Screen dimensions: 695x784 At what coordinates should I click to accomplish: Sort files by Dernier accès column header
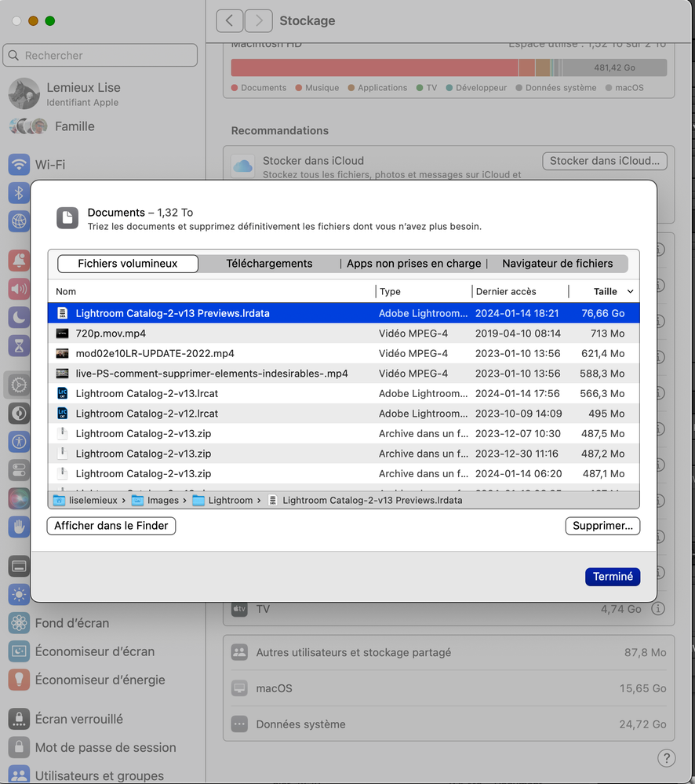506,291
